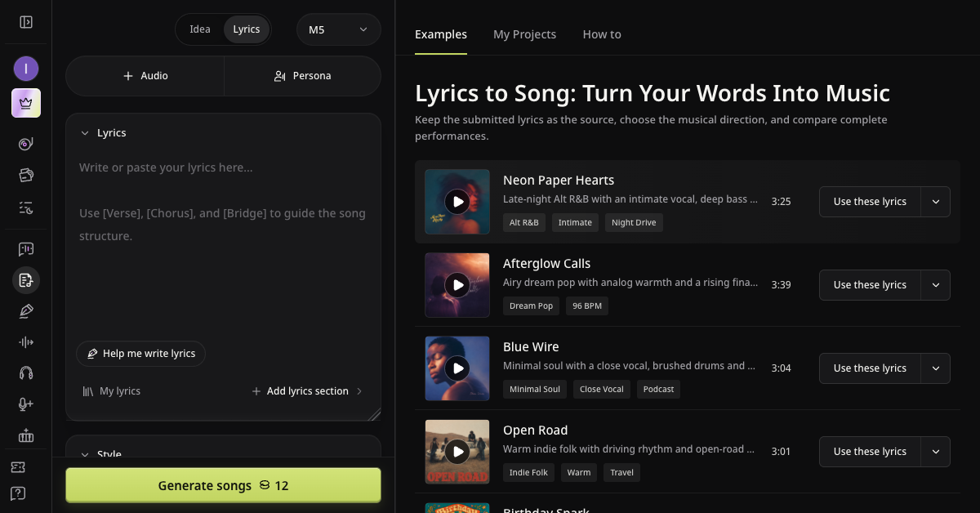Switch to My Projects tab

[525, 34]
